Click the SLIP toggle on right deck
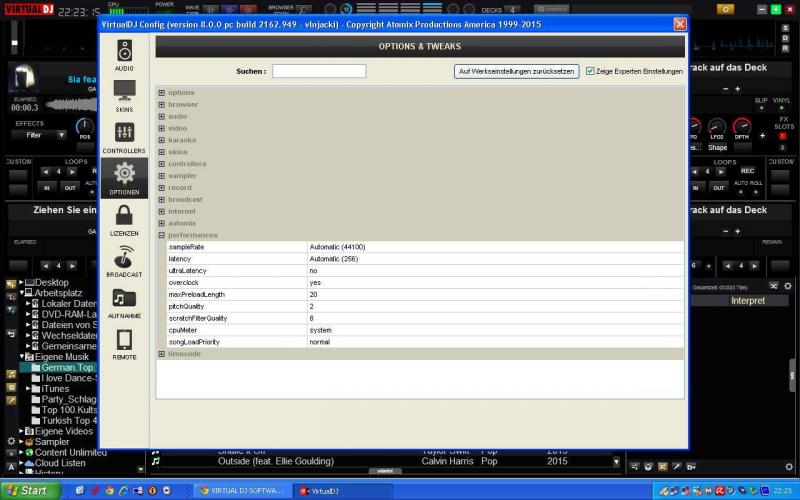Image resolution: width=800 pixels, height=500 pixels. pyautogui.click(x=761, y=104)
